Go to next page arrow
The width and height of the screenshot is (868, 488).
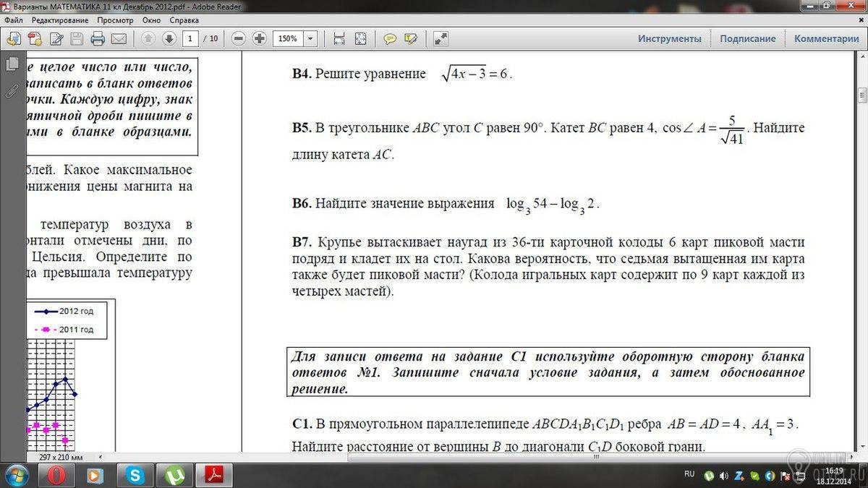[169, 38]
